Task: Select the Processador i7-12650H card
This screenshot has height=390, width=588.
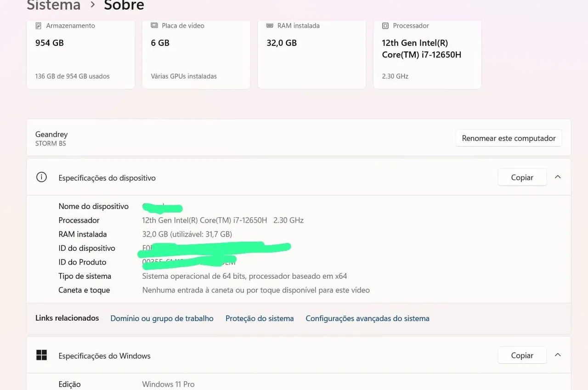Action: [427, 54]
